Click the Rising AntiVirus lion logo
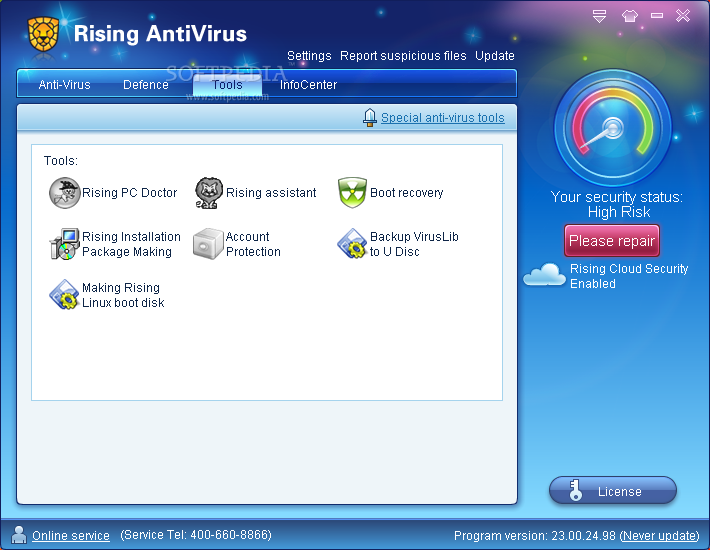 (43, 34)
